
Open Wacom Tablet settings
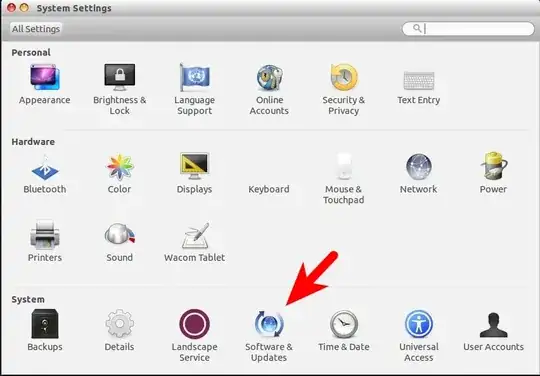(194, 242)
